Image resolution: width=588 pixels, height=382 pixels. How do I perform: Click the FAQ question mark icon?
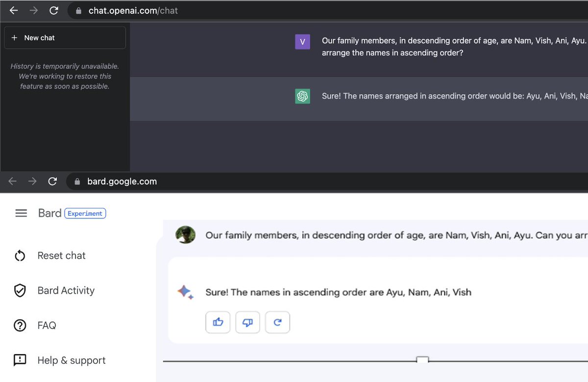[x=20, y=326]
